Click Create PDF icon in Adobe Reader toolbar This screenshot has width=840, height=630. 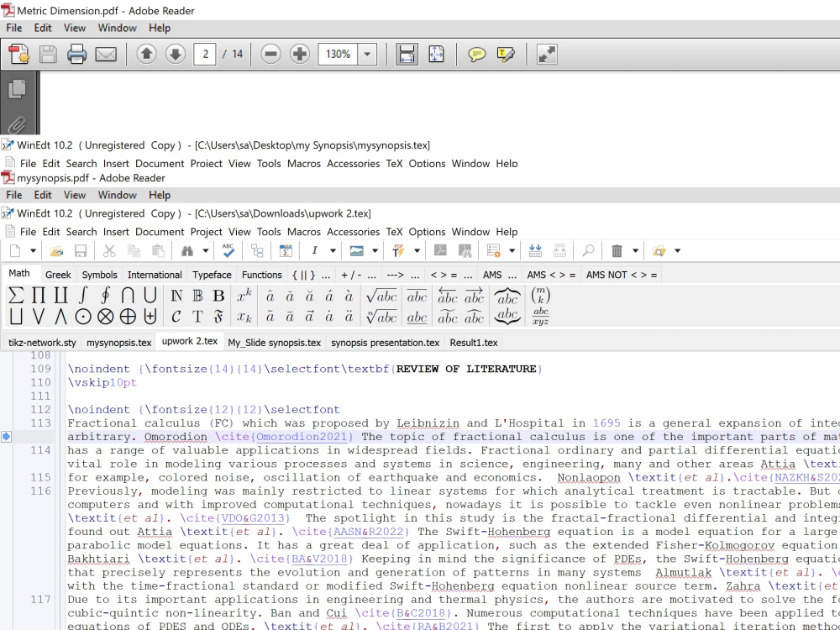click(19, 54)
